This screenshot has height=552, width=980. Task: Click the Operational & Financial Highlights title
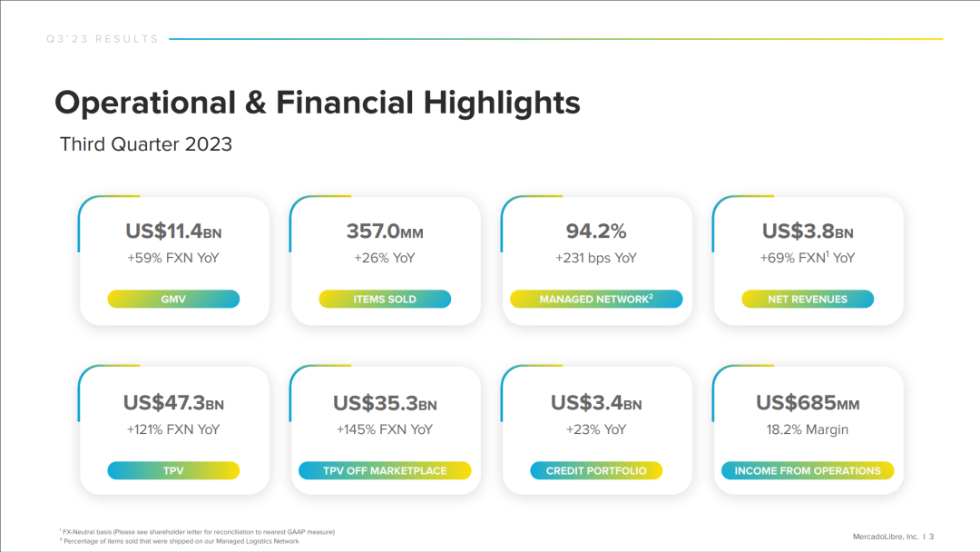tap(318, 103)
